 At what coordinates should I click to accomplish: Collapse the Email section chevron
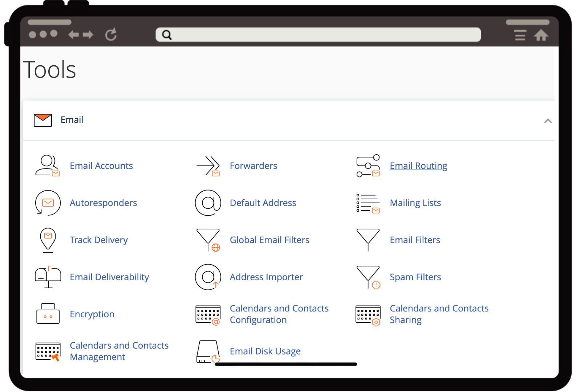coord(548,121)
